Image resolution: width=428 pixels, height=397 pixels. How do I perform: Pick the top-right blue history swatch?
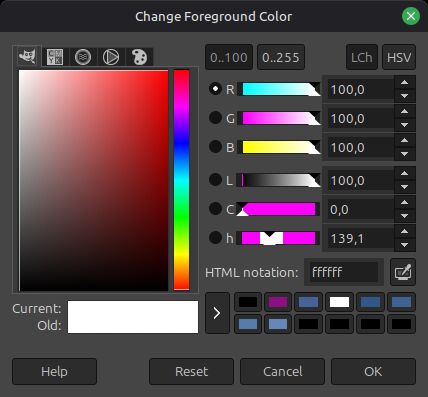pos(401,302)
